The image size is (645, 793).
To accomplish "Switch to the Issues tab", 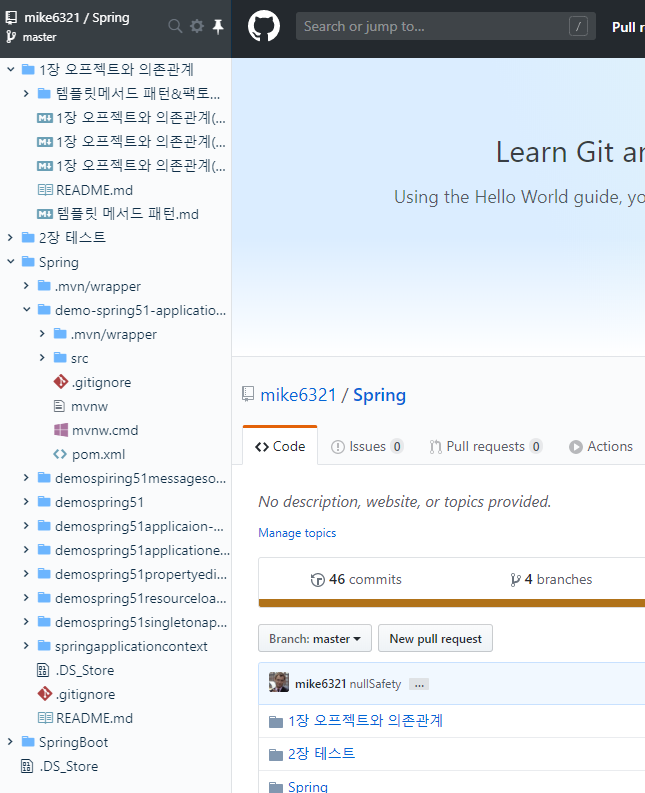I will [x=367, y=447].
